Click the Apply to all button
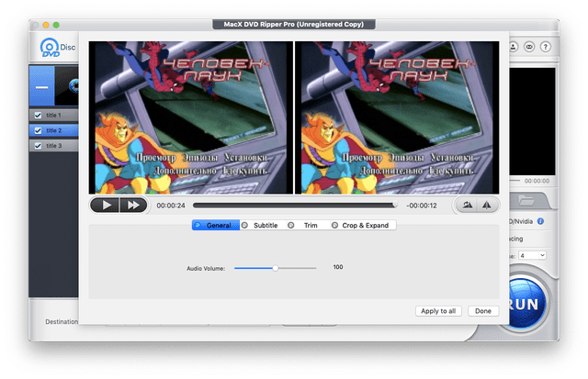Image resolution: width=588 pixels, height=379 pixels. pyautogui.click(x=438, y=311)
